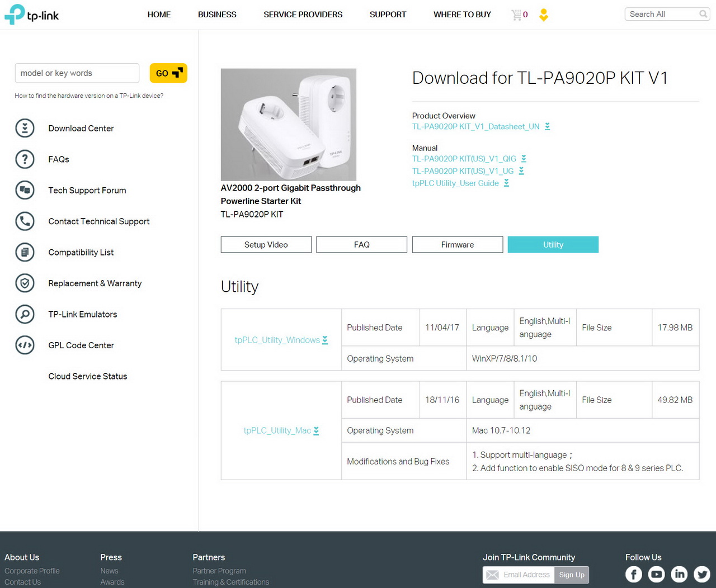
Task: Open Replacement & Warranty link
Action: [95, 283]
